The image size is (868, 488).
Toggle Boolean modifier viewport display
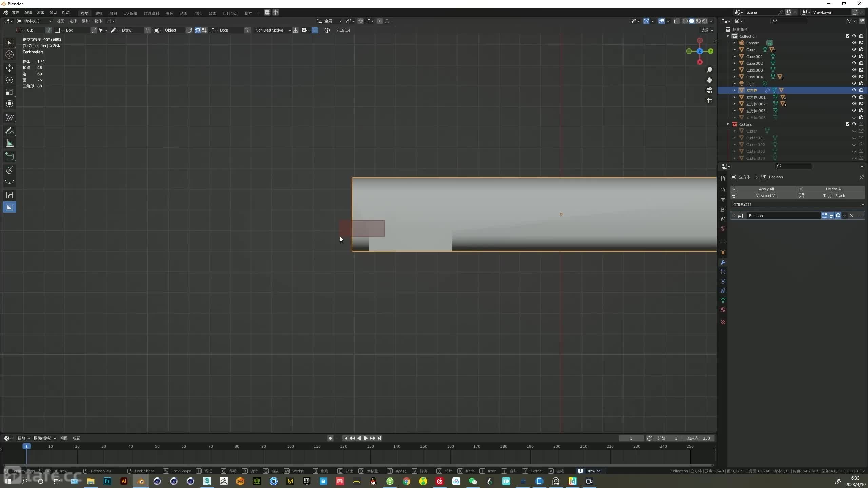(831, 216)
